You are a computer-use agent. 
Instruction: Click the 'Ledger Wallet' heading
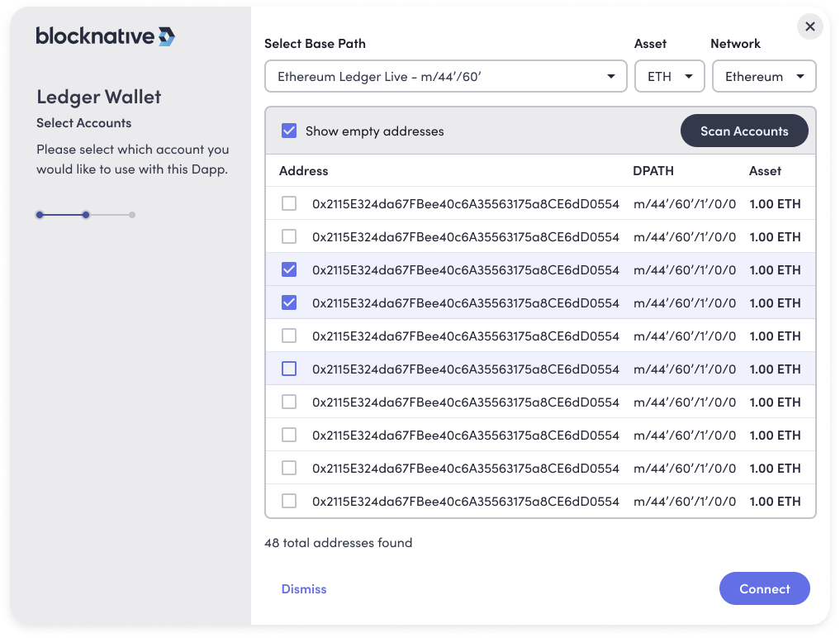tap(98, 97)
